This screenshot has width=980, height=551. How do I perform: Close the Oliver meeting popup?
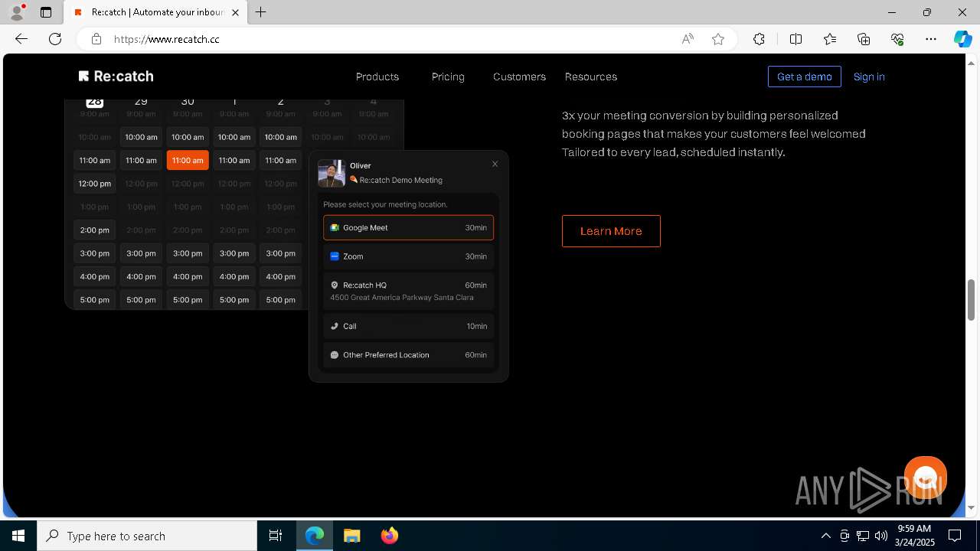pos(495,164)
